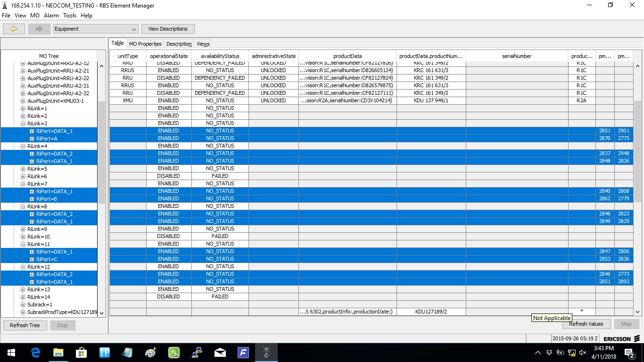Screen dimensions: 644x362
Task: Open Microsoft Store from the taskbar
Action: point(81,353)
